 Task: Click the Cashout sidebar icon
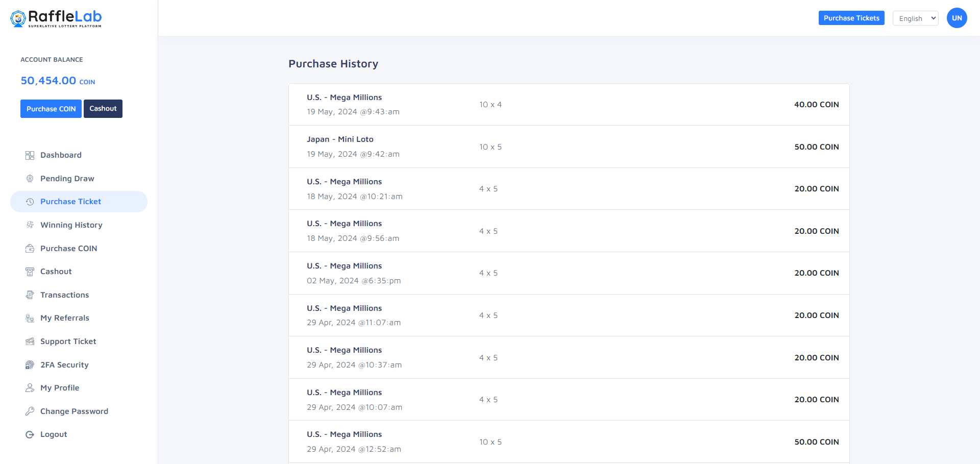(x=30, y=272)
